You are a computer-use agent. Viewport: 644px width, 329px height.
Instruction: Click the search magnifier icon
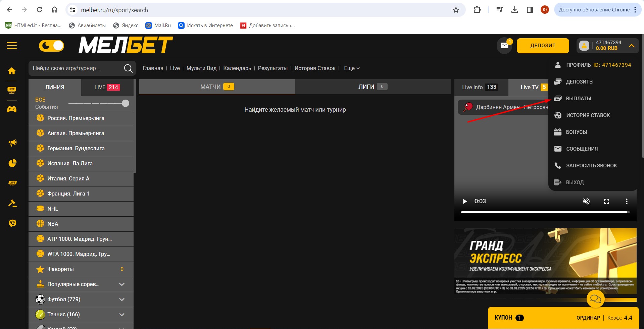(128, 68)
